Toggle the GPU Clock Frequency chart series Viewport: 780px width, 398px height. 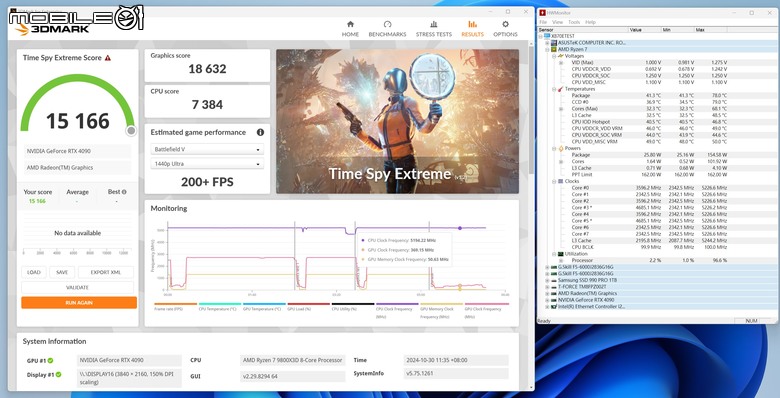(x=486, y=310)
